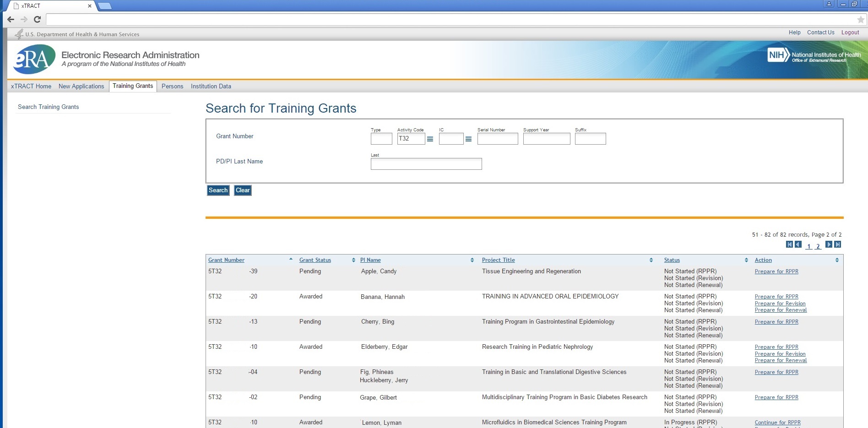Focus the PD/PI Last Name field
This screenshot has width=868, height=428.
tap(426, 164)
